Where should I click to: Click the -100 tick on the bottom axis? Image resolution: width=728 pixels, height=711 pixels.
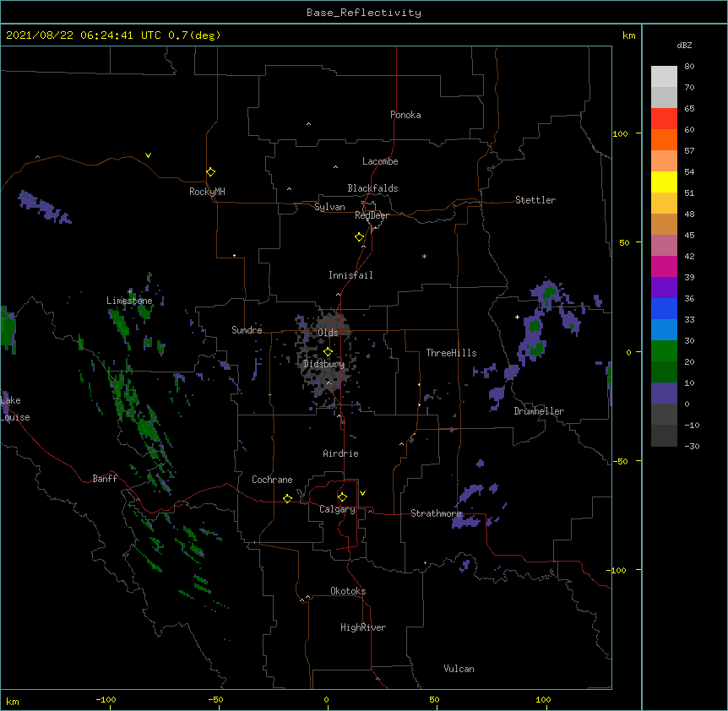tap(106, 699)
